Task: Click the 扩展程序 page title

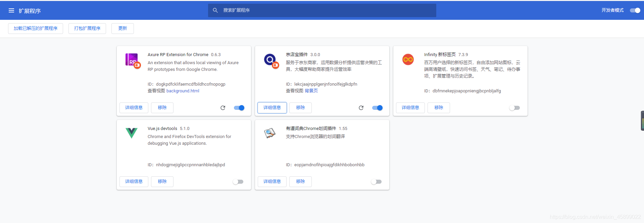Action: pyautogui.click(x=30, y=11)
